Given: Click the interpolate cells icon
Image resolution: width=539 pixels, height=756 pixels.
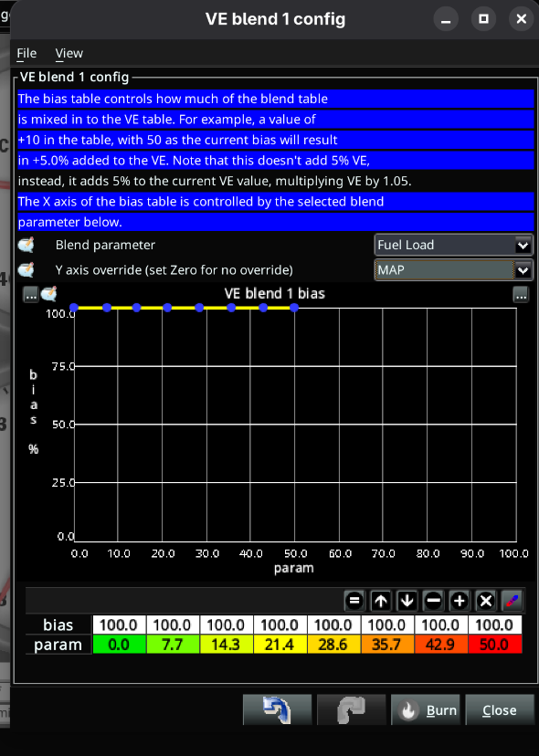Looking at the screenshot, I should tap(512, 601).
